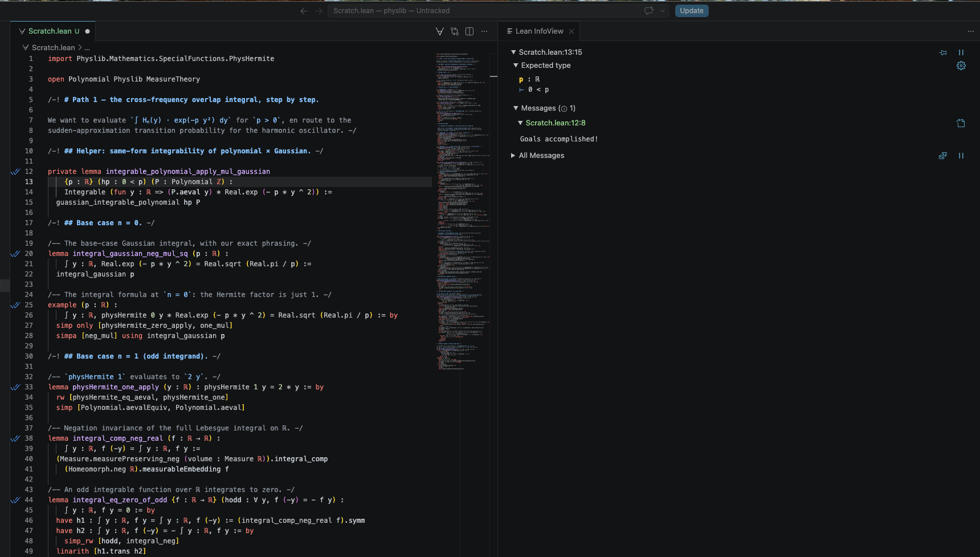Click hypothesis 'p : ℝ' in InfoView

(529, 80)
